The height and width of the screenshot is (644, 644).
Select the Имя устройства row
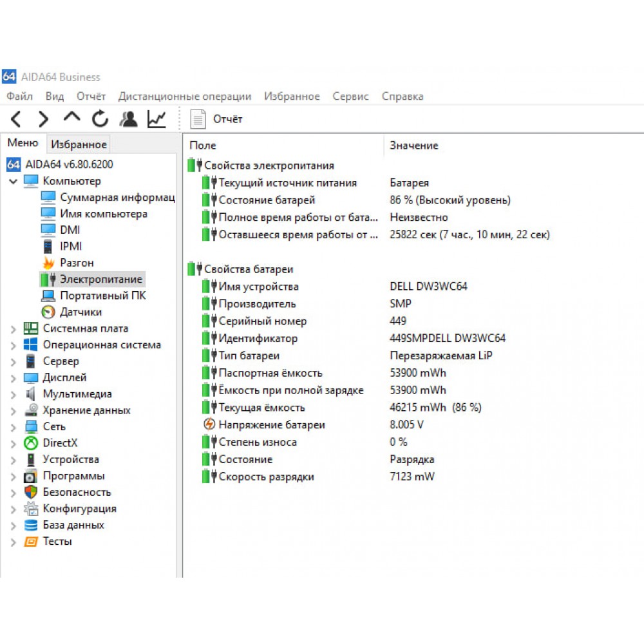tap(414, 287)
